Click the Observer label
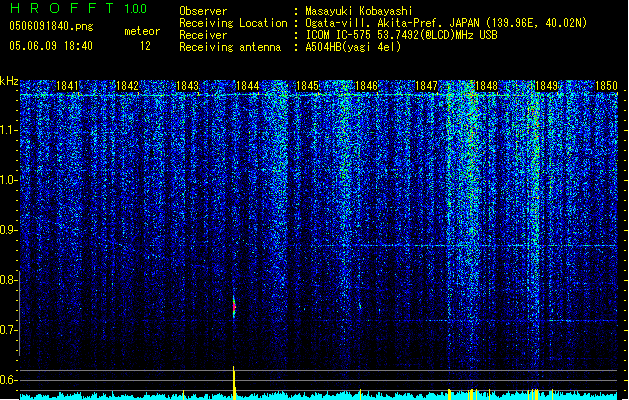This screenshot has width=629, height=400. [203, 11]
